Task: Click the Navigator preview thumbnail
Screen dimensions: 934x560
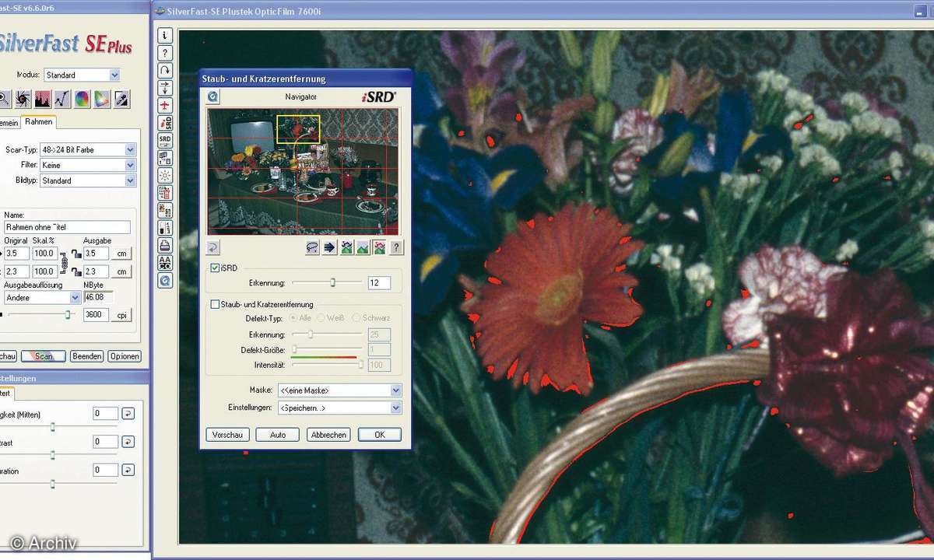Action: tap(303, 171)
